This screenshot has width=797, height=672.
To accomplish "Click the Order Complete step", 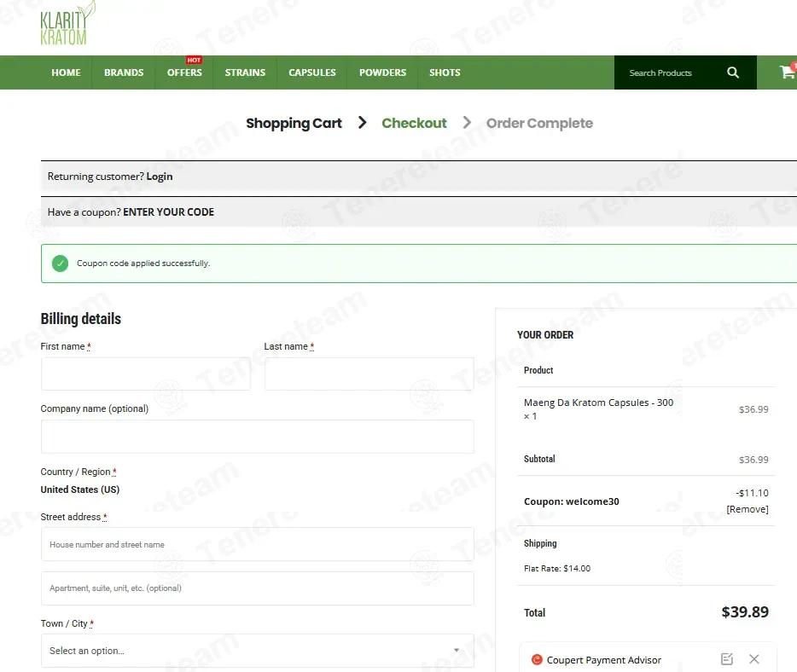I will point(539,123).
